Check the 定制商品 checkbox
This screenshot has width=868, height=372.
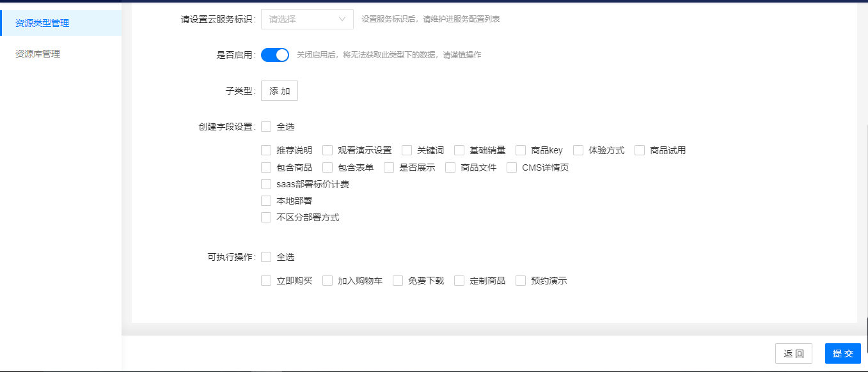coord(460,281)
